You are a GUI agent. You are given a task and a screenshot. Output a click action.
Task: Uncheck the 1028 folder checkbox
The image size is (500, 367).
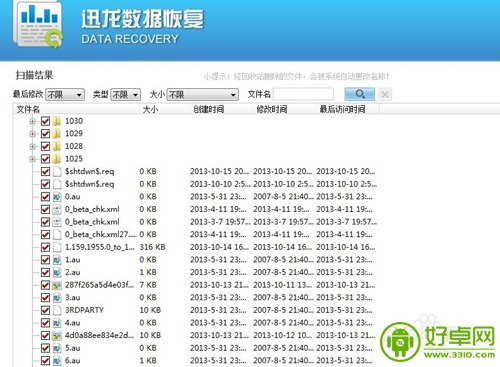45,146
